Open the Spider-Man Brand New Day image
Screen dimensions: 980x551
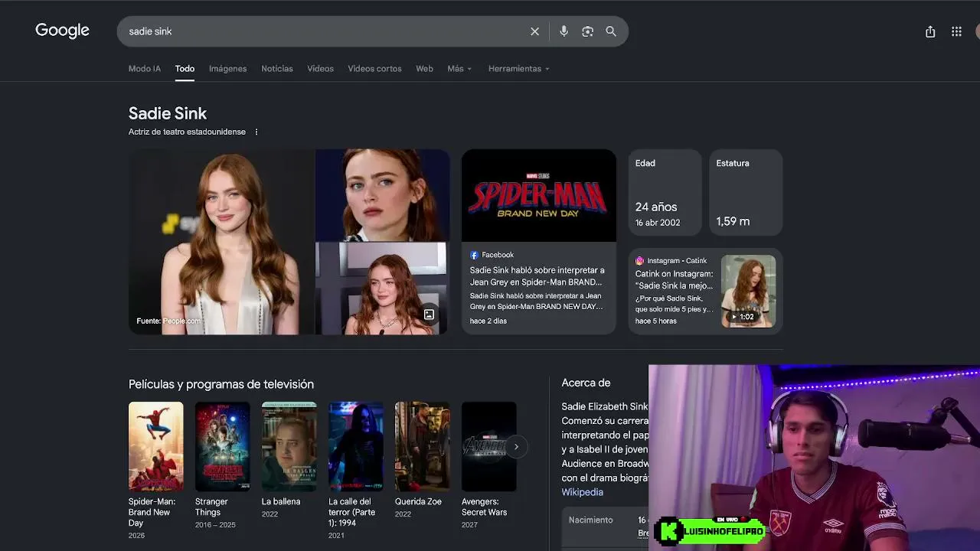pyautogui.click(x=539, y=196)
